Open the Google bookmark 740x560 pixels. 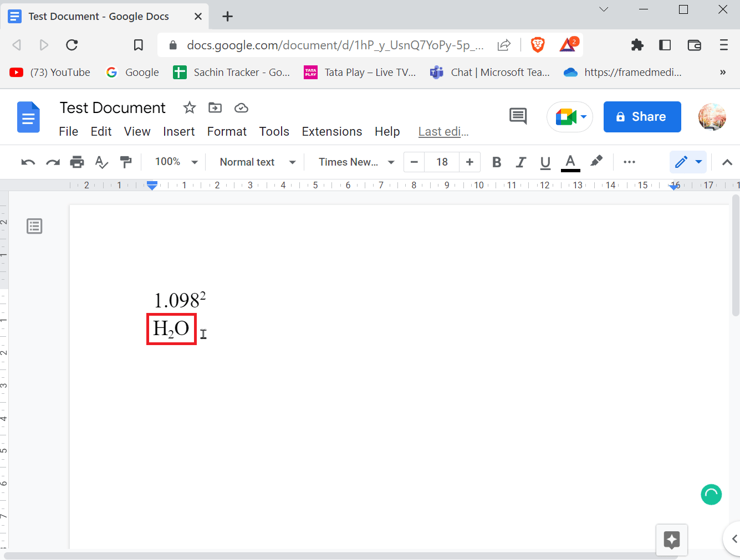pyautogui.click(x=132, y=73)
